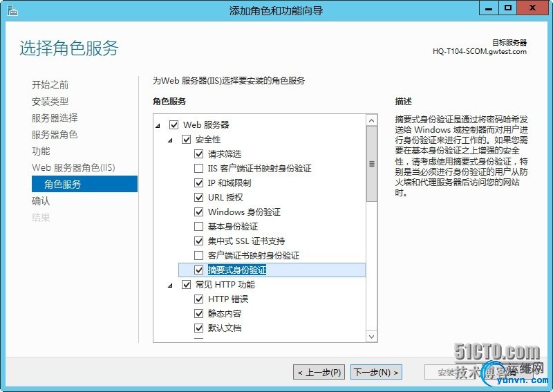Go to Web 服务器角色(IIS) step
This screenshot has height=392, width=553.
(x=73, y=167)
